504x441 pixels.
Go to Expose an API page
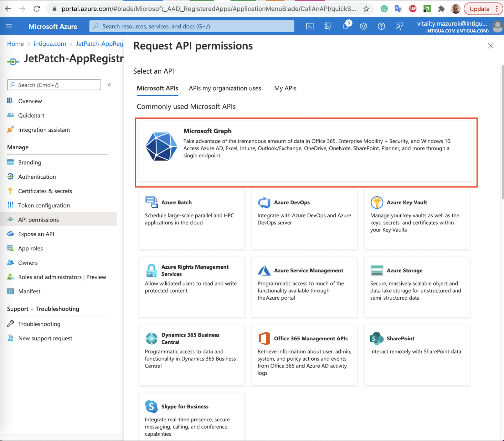point(36,234)
